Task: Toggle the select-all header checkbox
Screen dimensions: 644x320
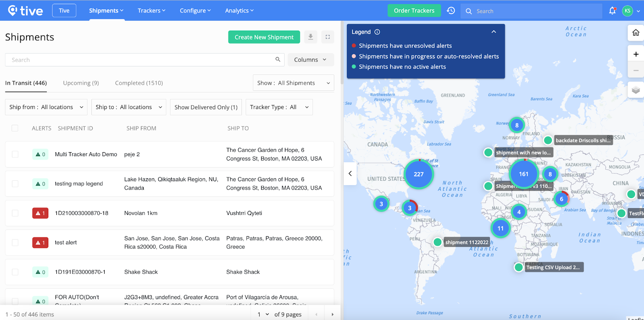Action: [x=15, y=128]
